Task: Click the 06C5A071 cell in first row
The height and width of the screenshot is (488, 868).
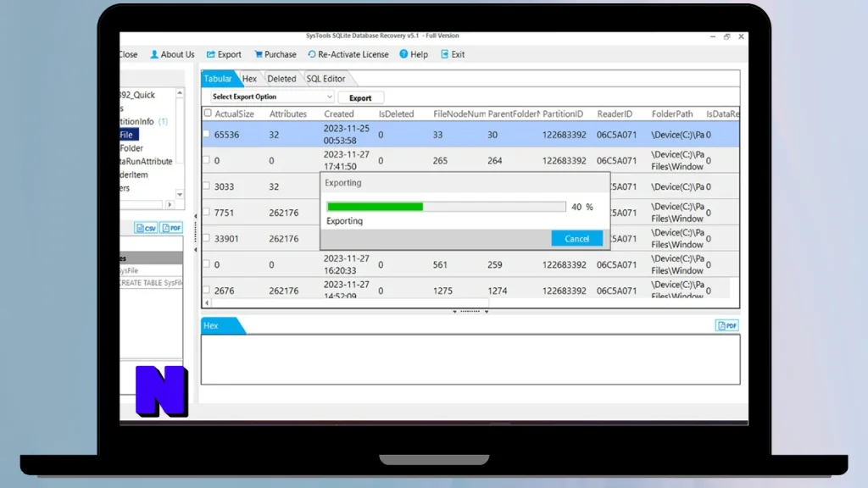Action: click(x=617, y=135)
